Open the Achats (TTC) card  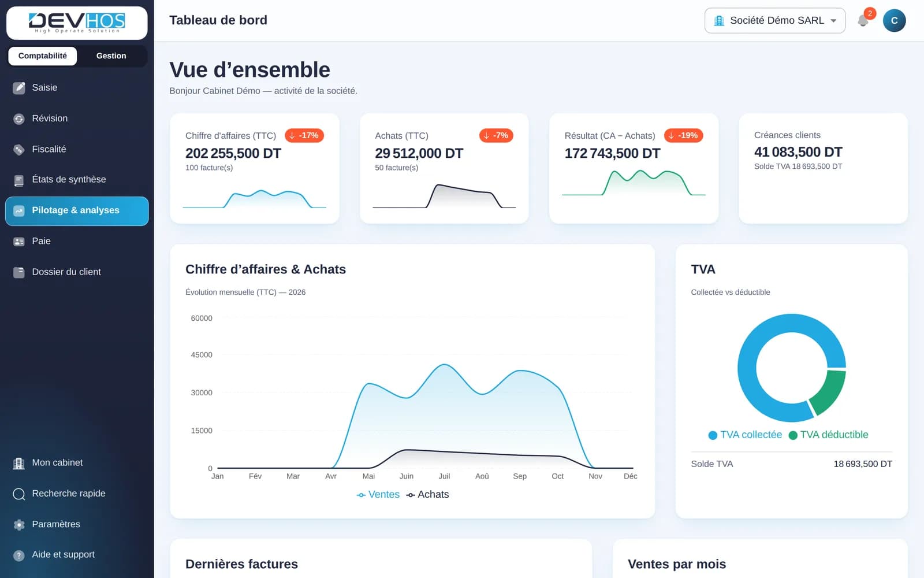pos(444,168)
